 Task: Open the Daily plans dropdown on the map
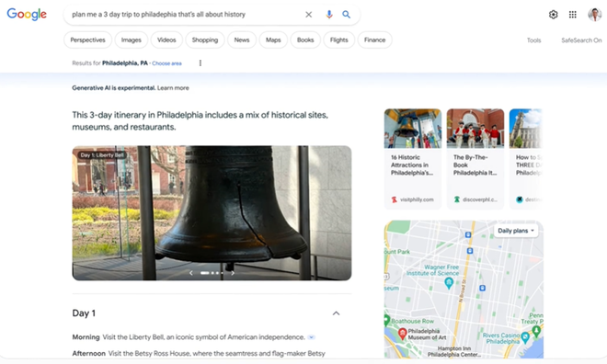point(516,231)
